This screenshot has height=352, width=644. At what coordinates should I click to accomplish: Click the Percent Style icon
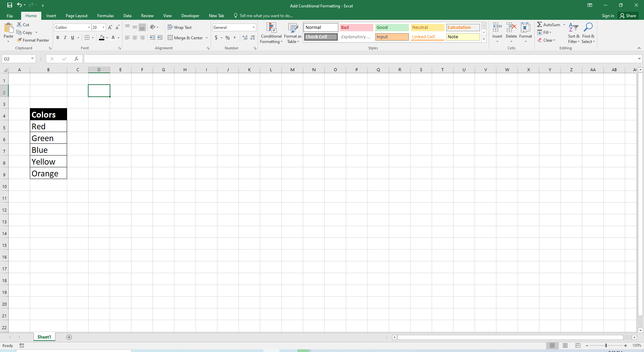tap(227, 38)
